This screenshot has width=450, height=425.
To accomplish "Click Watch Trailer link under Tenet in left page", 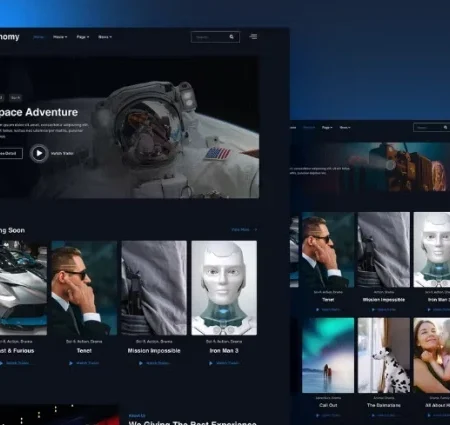I will [88, 363].
